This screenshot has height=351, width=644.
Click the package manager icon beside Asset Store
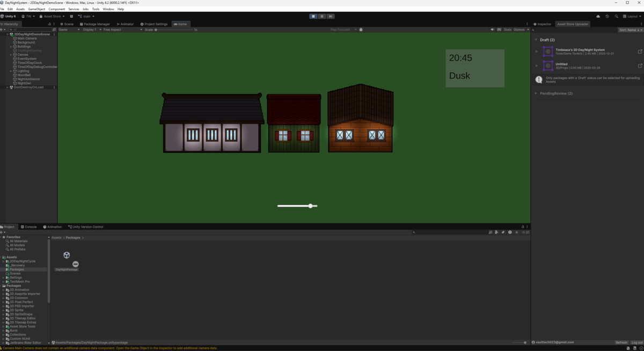71,16
